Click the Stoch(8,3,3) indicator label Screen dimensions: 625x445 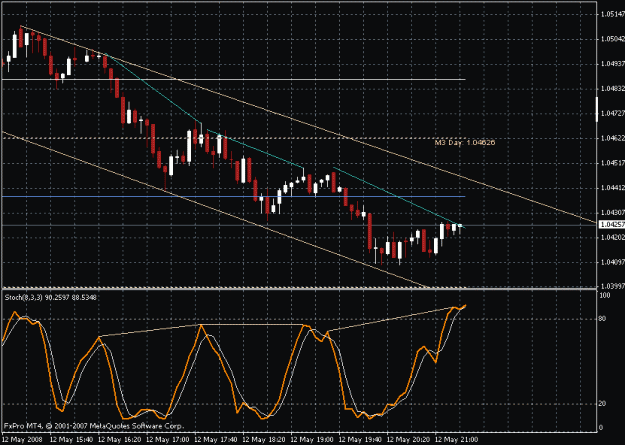coord(51,297)
